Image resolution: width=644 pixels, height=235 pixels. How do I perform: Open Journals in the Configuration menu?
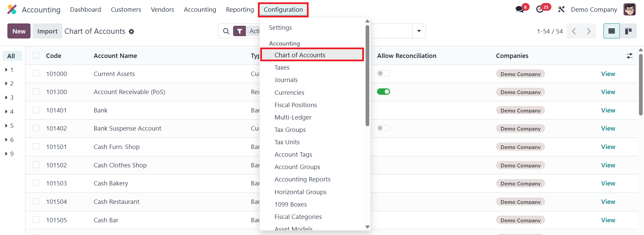coord(286,80)
